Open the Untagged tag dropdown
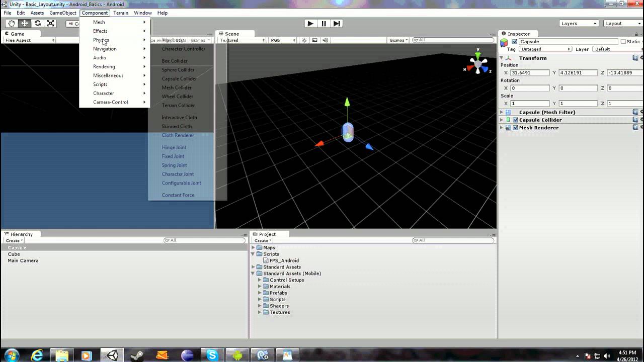The image size is (644, 362). click(545, 49)
